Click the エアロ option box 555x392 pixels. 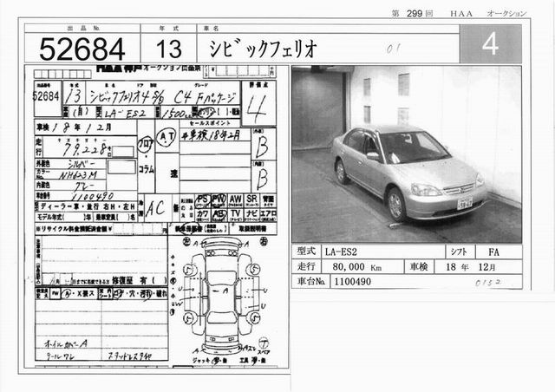pyautogui.click(x=268, y=215)
